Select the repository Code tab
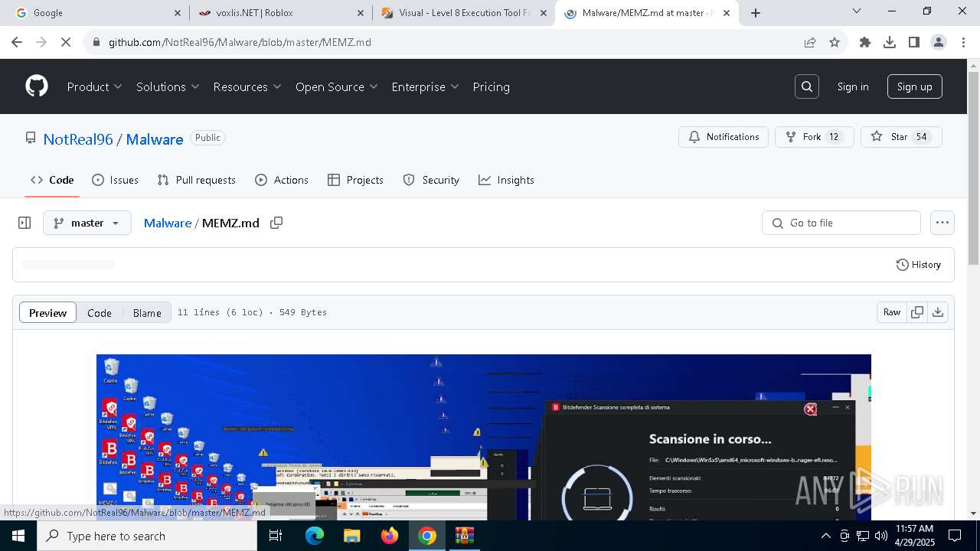The height and width of the screenshot is (551, 980). click(52, 180)
